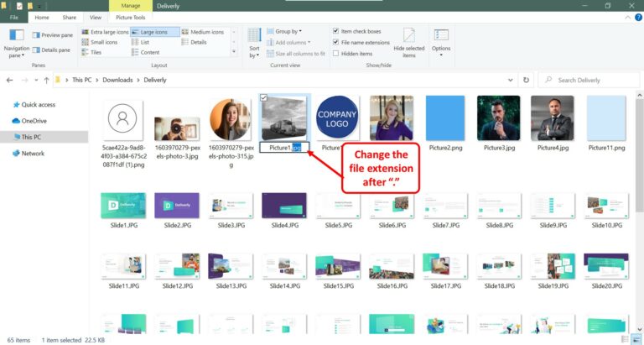Click Downloads in the address path
This screenshot has width=644, height=345.
pyautogui.click(x=117, y=80)
